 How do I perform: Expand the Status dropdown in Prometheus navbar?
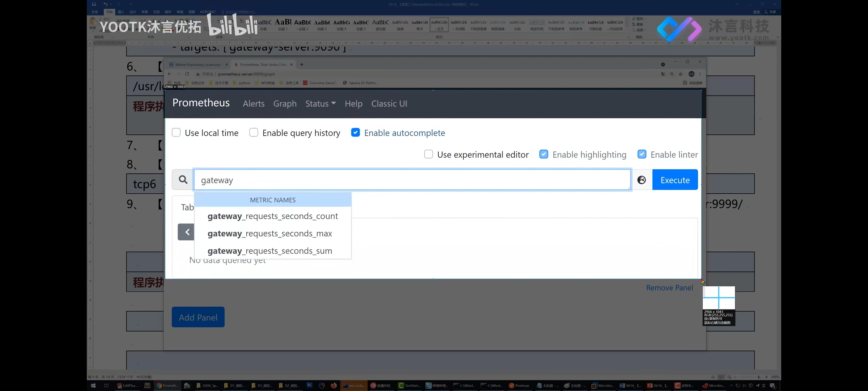pos(320,104)
